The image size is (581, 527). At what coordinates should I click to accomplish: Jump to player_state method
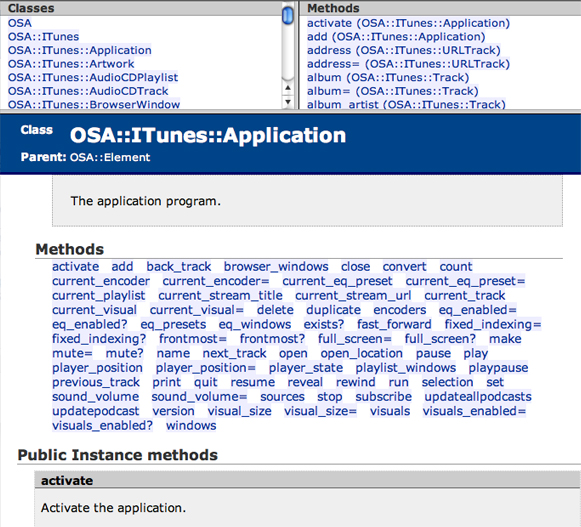pyautogui.click(x=306, y=368)
